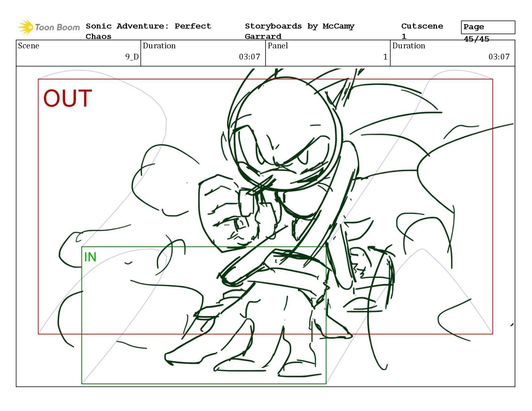Click the 'Cutscene 1' label
This screenshot has height=411, width=532.
(x=422, y=31)
